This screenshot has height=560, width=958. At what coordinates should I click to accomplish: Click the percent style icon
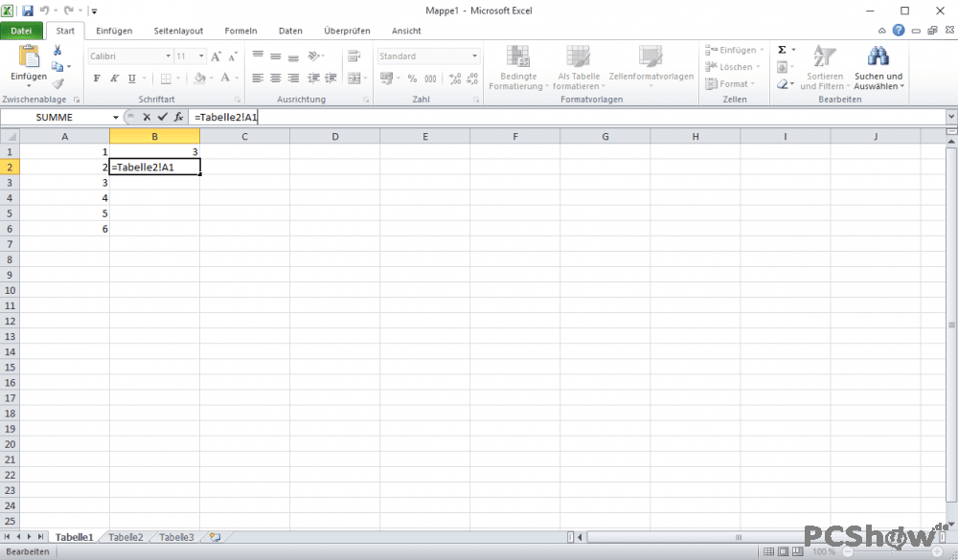[412, 78]
